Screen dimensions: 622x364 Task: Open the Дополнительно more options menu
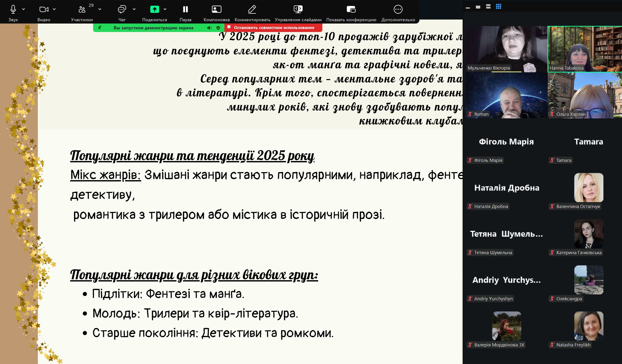[398, 9]
